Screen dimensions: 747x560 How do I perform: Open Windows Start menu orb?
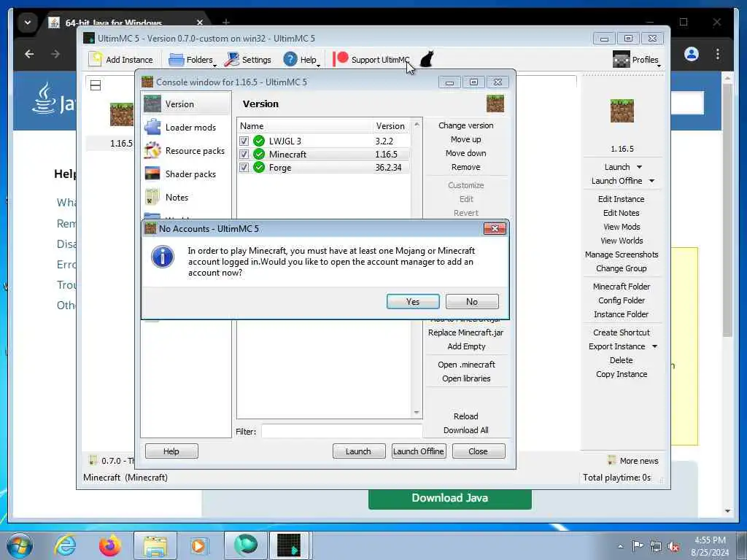click(x=20, y=545)
